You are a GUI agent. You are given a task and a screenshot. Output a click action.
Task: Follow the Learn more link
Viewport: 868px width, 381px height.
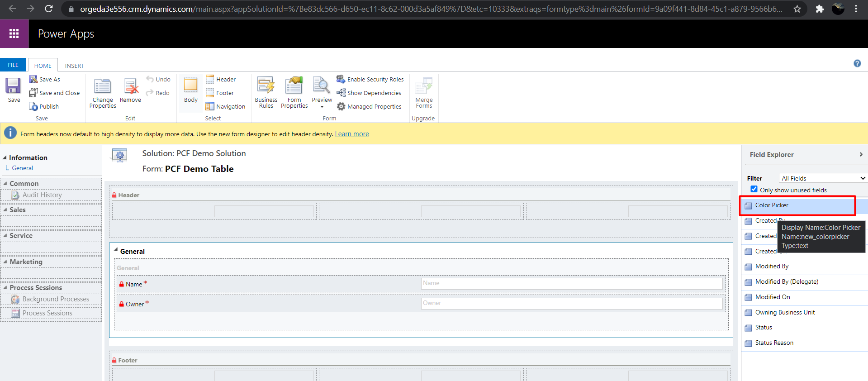tap(351, 134)
